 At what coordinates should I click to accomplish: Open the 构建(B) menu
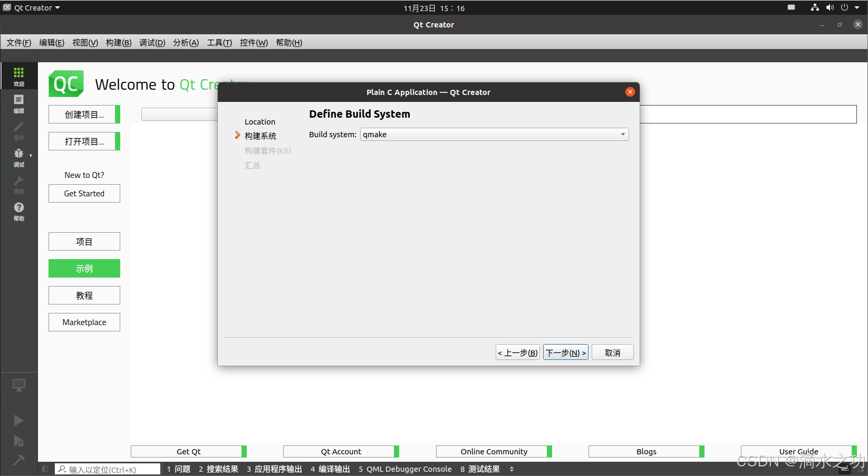[119, 43]
